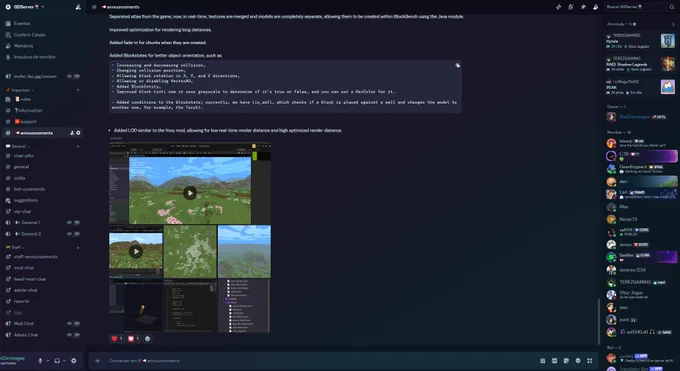Open the gift icon in message bar
The width and height of the screenshot is (680, 371).
click(543, 361)
